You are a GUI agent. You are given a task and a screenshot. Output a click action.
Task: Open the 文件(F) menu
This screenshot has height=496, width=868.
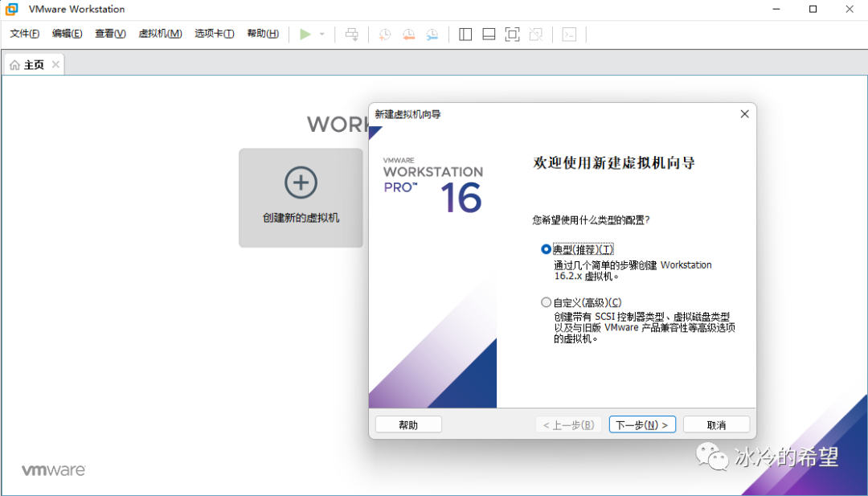25,34
